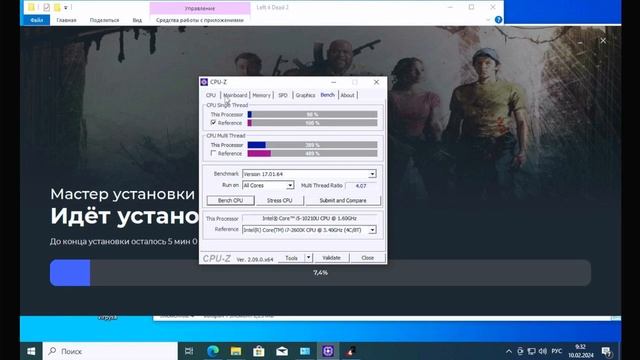Screen dimensions: 640x360
Task: Switch to the SPD tab
Action: click(282, 95)
